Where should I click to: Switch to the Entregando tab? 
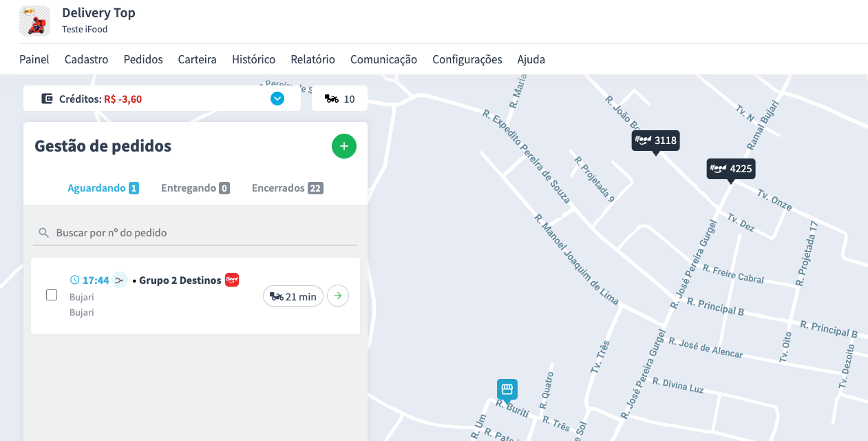[195, 188]
